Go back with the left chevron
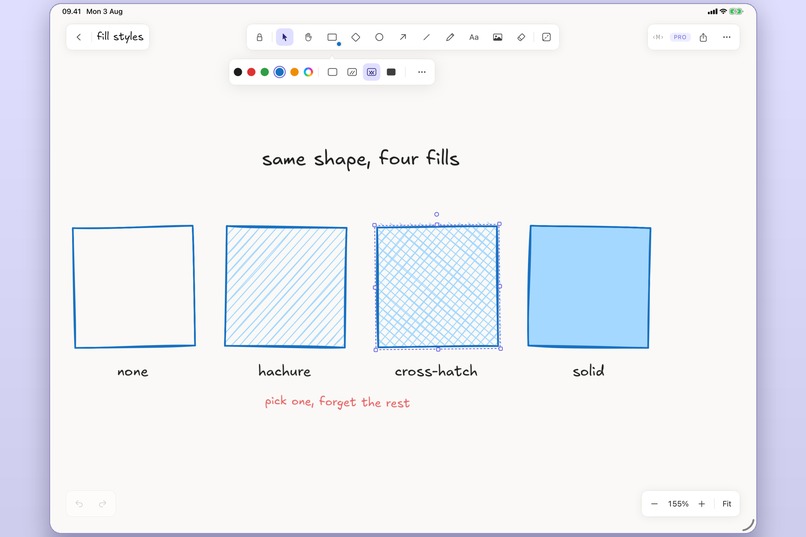806x537 pixels. pos(79,37)
